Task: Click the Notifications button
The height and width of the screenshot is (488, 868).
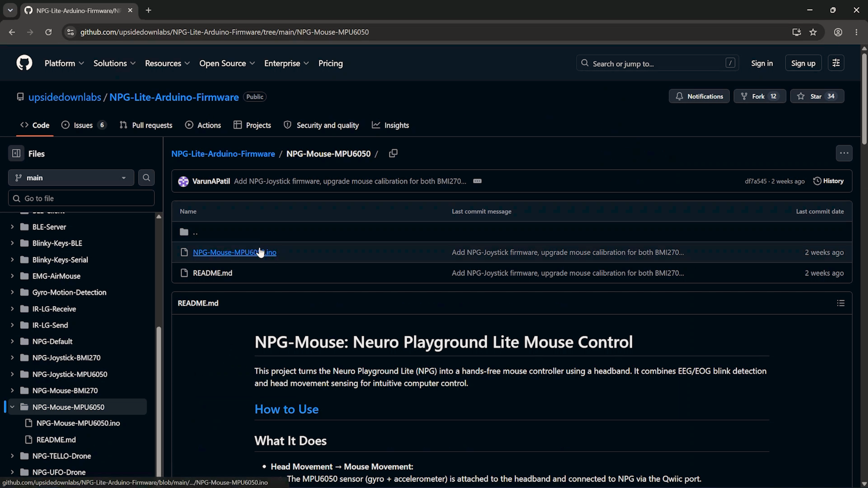Action: click(699, 97)
